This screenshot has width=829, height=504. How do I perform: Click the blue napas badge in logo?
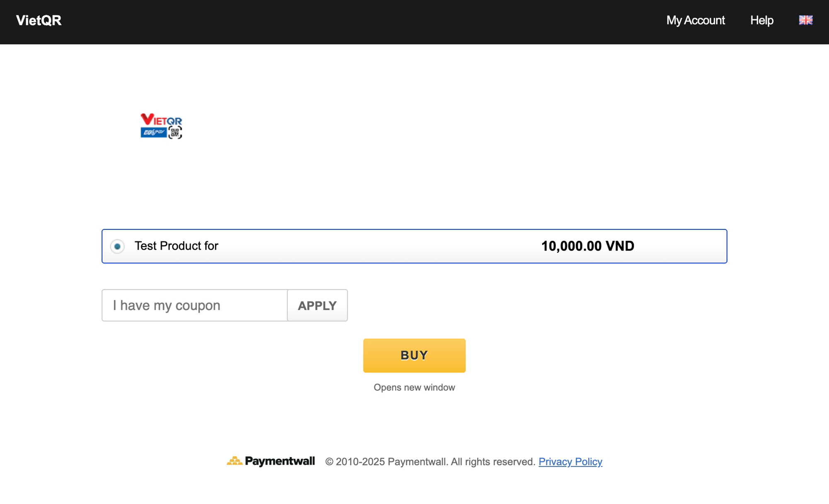click(153, 133)
